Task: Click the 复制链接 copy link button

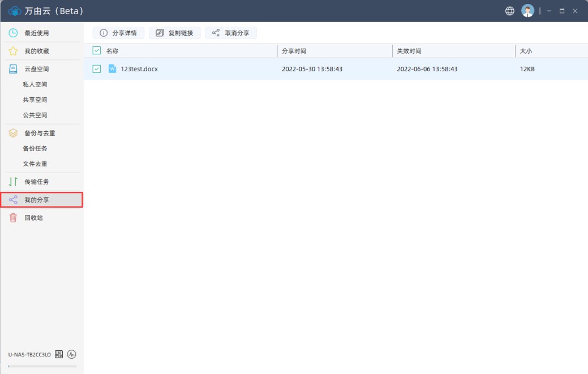Action: point(175,32)
